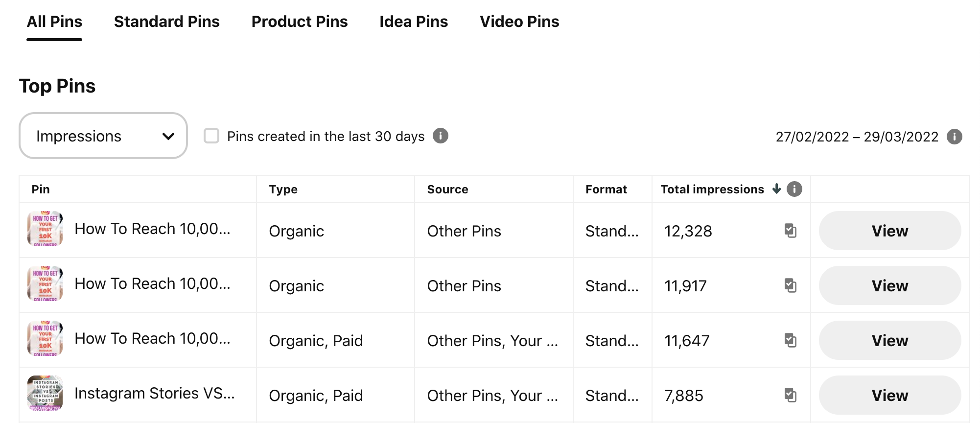Click copy icon beside 11,917 impressions

click(790, 285)
